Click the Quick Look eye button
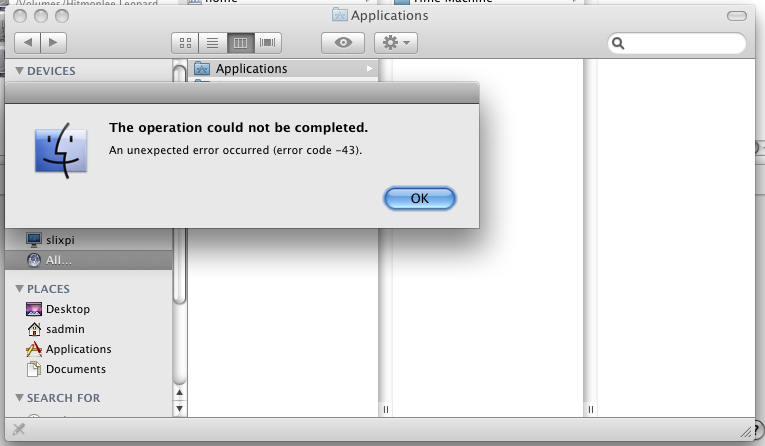The width and height of the screenshot is (765, 446). pos(343,43)
